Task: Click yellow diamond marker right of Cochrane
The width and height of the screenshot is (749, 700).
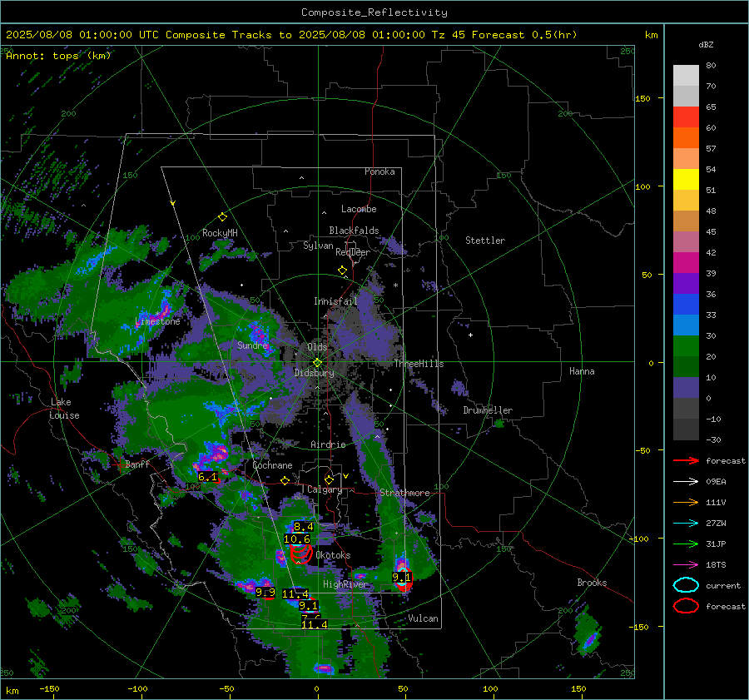Action: click(x=285, y=481)
